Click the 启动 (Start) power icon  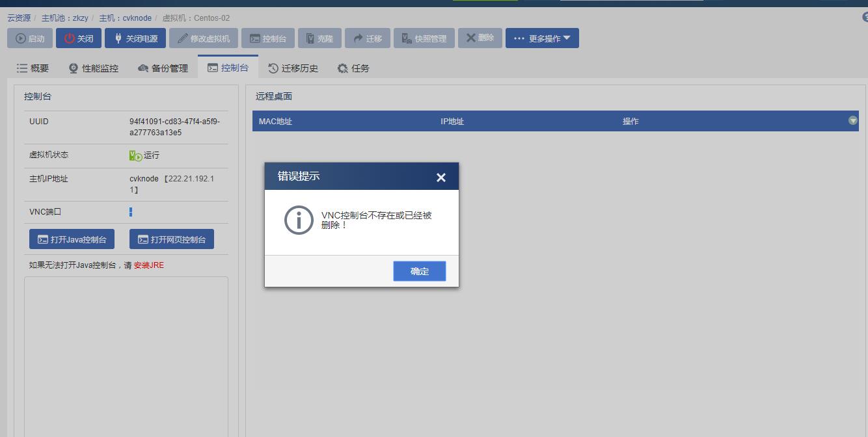click(x=20, y=38)
